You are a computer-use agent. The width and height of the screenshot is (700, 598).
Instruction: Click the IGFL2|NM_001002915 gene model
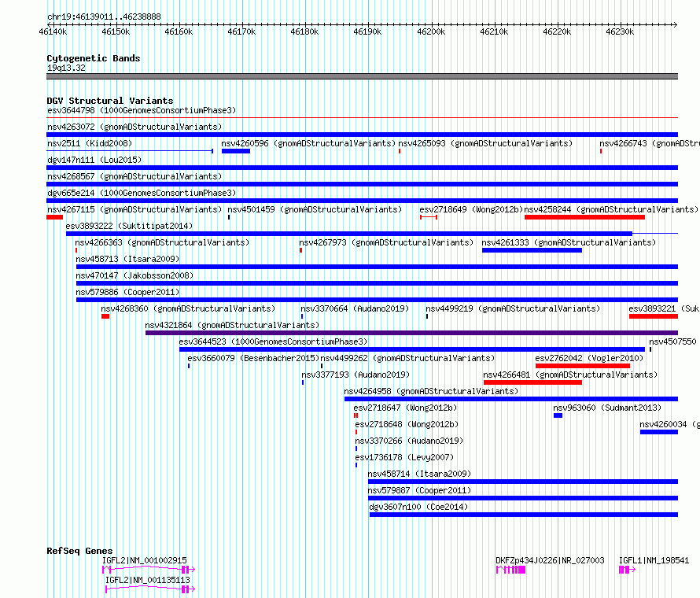[x=149, y=570]
